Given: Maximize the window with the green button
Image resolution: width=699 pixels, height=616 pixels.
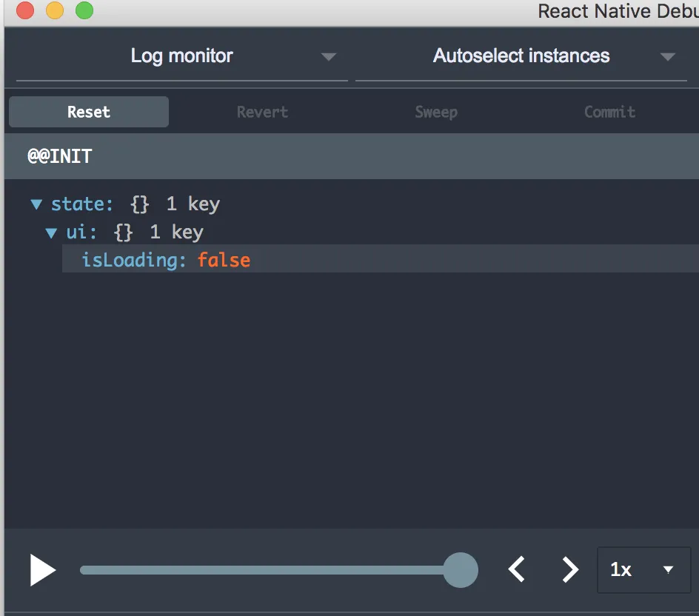Looking at the screenshot, I should point(84,10).
